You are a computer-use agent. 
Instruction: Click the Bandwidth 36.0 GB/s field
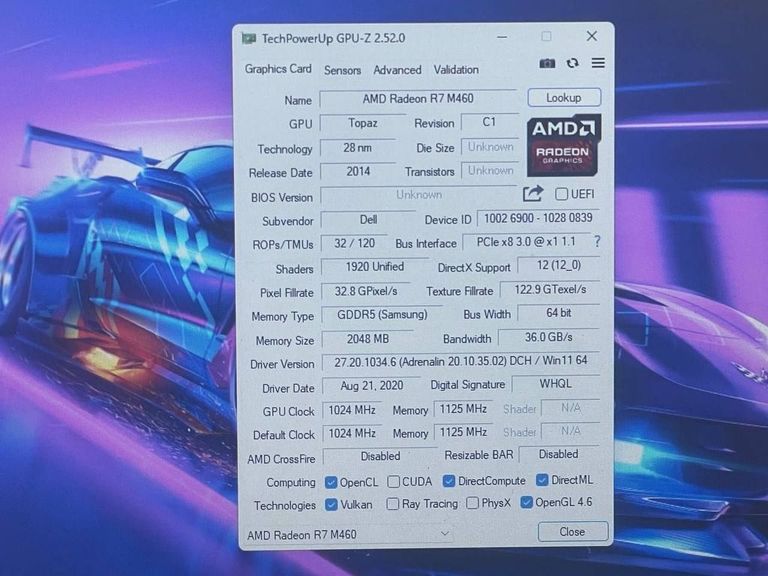[549, 337]
